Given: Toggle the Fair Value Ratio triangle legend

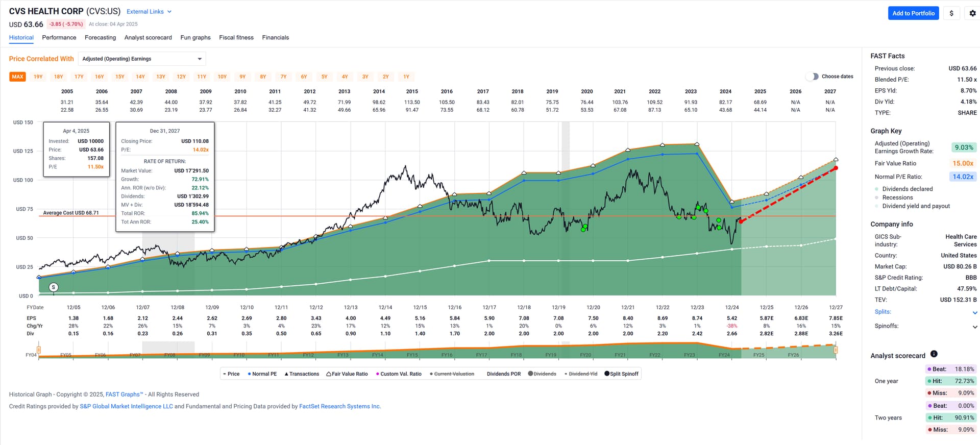Looking at the screenshot, I should pos(347,374).
